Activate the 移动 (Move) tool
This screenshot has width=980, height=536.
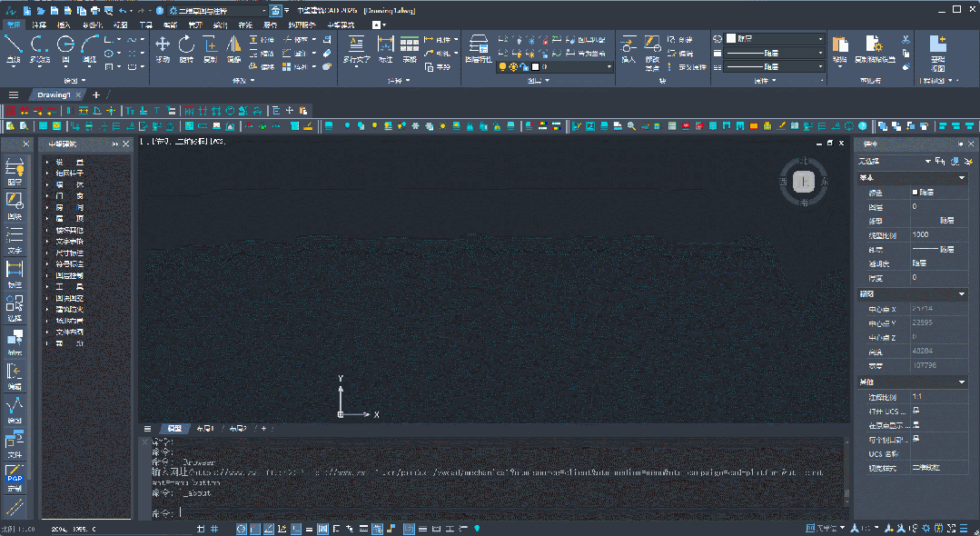click(163, 49)
